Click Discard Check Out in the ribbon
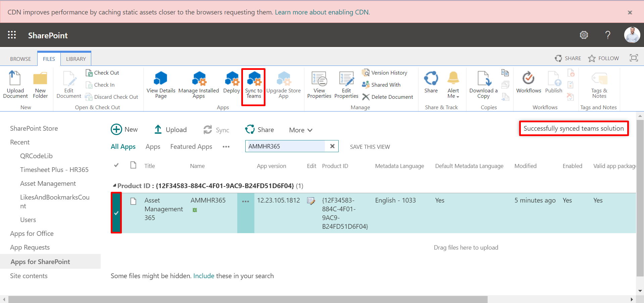This screenshot has width=644, height=303. pos(112,97)
